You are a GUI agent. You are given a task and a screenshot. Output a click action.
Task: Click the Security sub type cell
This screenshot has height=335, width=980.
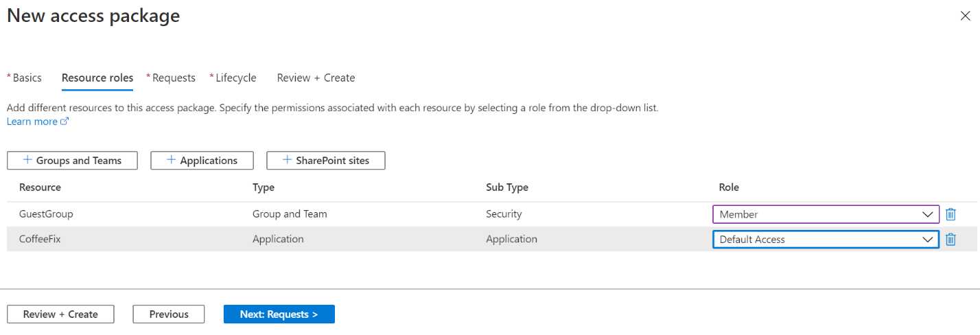[x=504, y=214]
